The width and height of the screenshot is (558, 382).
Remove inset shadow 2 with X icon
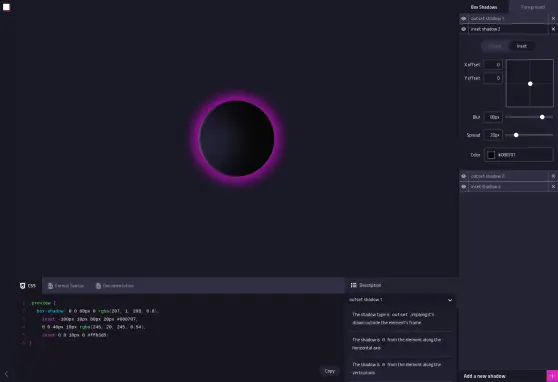(553, 29)
